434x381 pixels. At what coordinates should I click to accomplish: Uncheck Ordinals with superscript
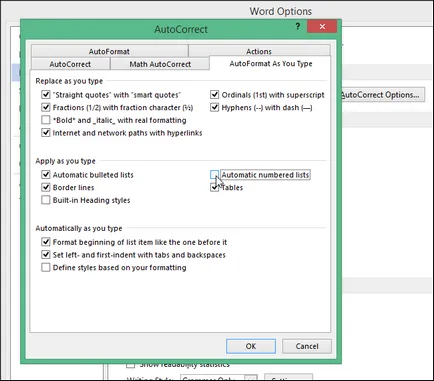(215, 95)
